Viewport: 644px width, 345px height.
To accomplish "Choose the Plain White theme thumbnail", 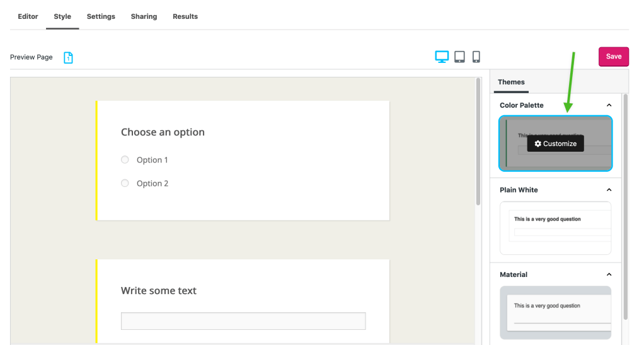I will point(555,228).
